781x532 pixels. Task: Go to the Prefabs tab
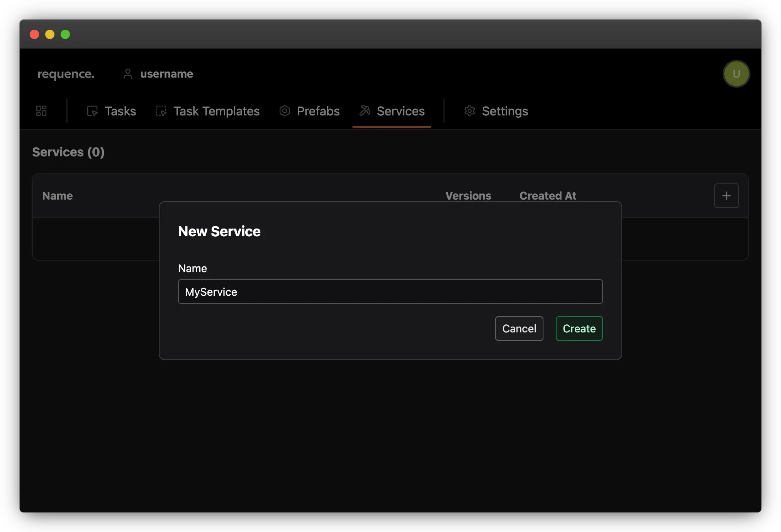pos(318,111)
